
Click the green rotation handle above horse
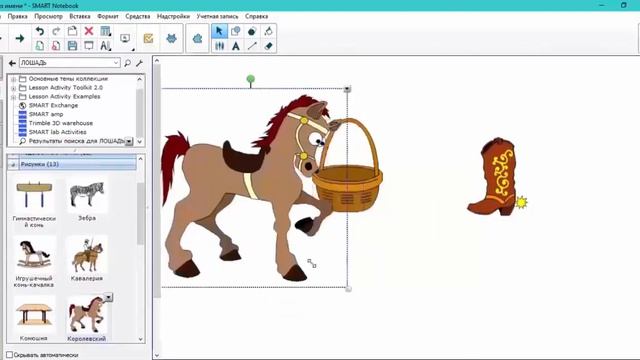click(251, 79)
